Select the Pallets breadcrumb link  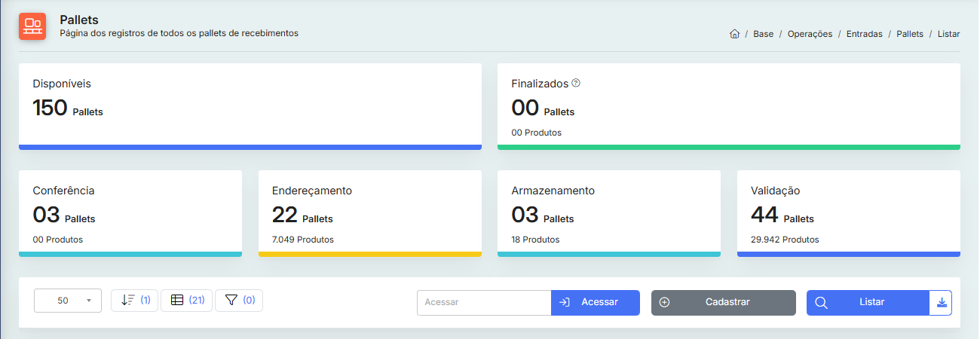point(910,34)
